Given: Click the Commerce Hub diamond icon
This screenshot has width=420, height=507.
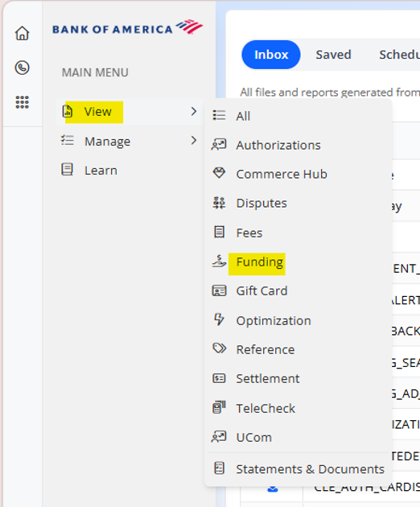Looking at the screenshot, I should pyautogui.click(x=219, y=173).
